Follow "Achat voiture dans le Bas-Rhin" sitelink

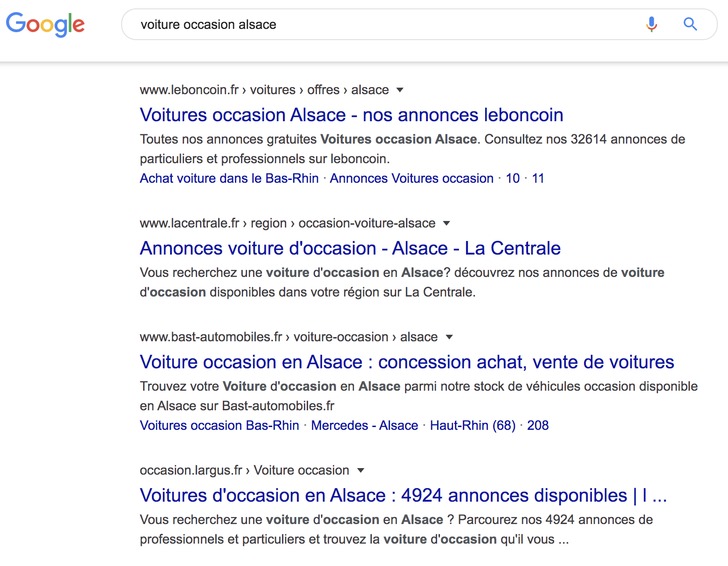(x=229, y=179)
